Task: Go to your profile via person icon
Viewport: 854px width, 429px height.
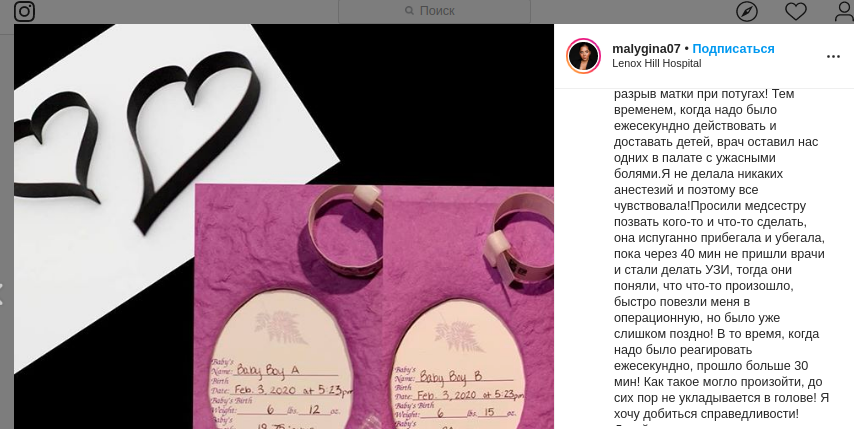Action: pos(845,11)
